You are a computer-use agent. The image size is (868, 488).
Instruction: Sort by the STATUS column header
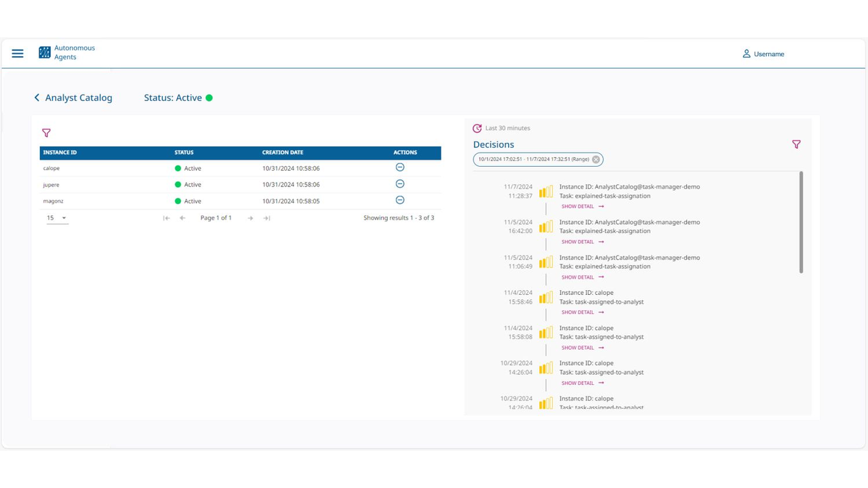point(184,152)
